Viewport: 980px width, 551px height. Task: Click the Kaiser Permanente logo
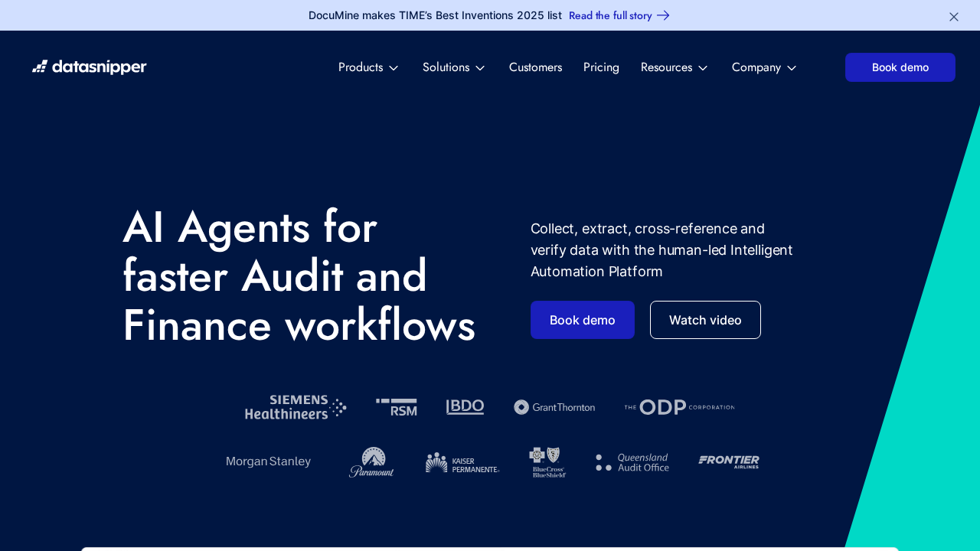coord(462,461)
